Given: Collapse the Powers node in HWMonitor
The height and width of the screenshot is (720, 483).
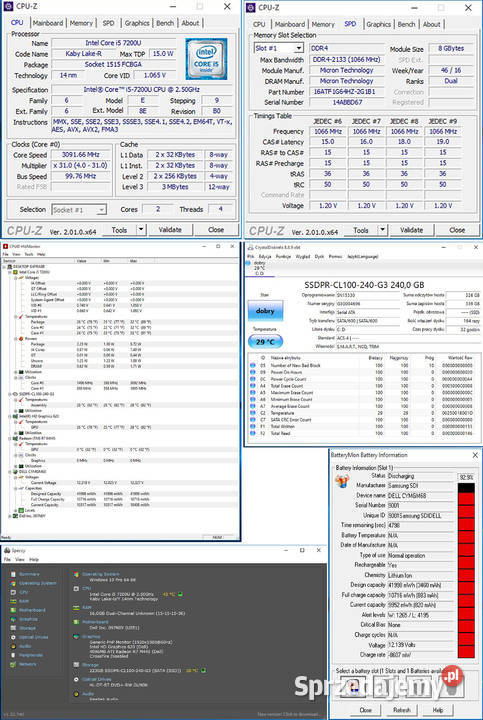Looking at the screenshot, I should click(16, 339).
